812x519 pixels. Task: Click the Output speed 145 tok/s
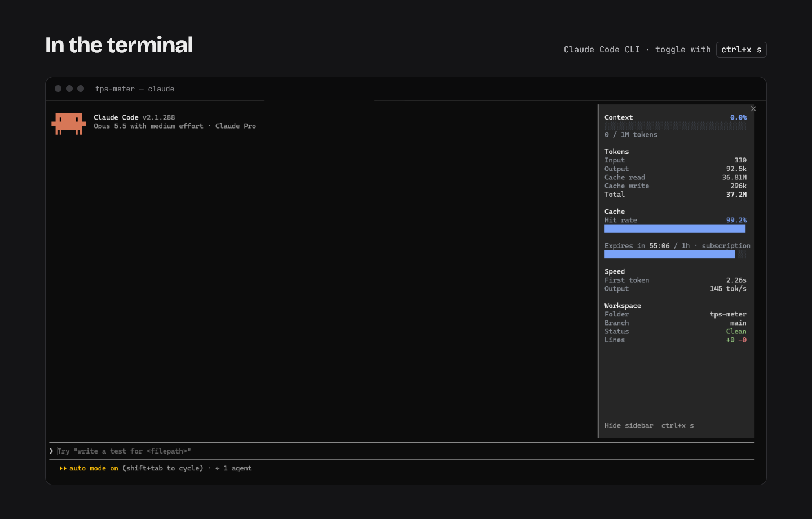point(728,288)
